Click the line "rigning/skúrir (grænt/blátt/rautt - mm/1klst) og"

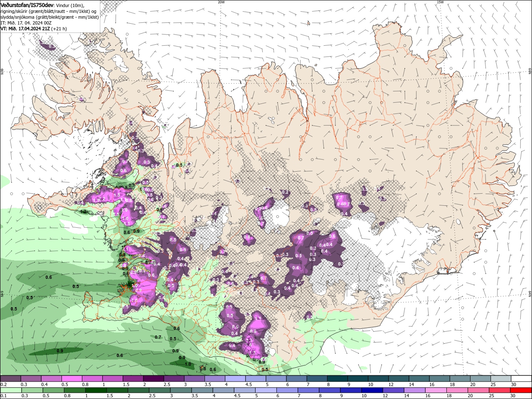point(49,11)
